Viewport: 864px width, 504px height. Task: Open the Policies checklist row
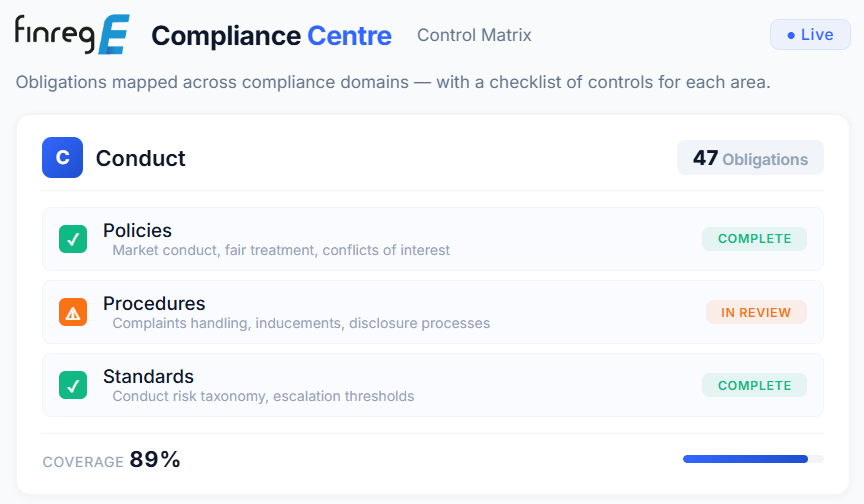coord(433,239)
